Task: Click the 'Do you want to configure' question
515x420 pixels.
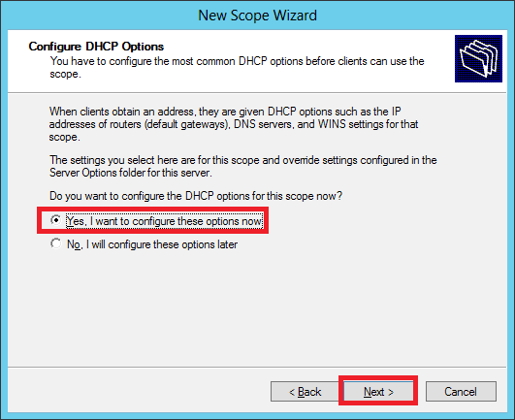Action: click(196, 196)
